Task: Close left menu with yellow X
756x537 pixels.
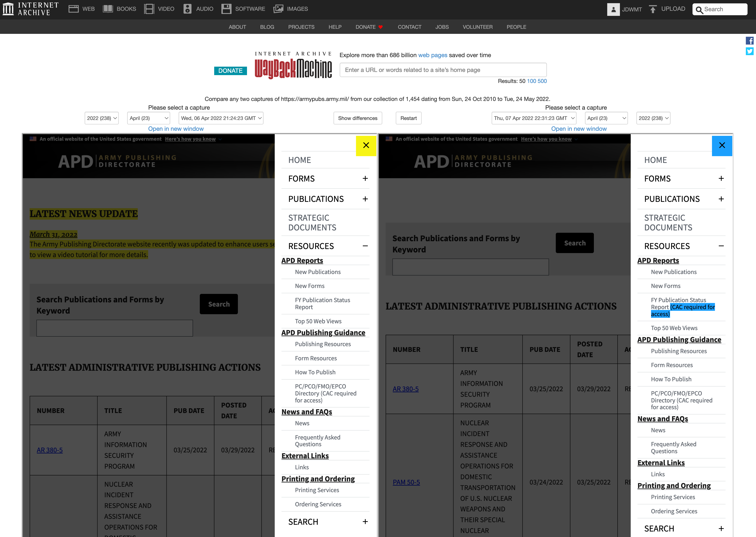Action: point(366,146)
